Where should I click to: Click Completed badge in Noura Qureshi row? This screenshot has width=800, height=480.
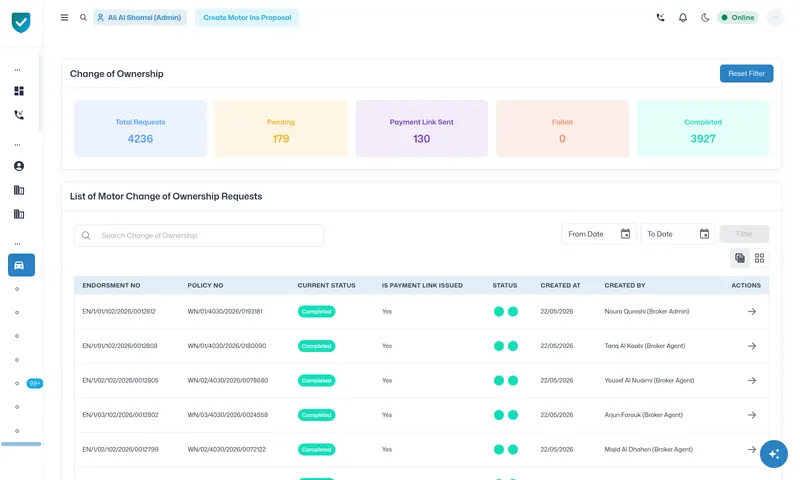point(316,311)
